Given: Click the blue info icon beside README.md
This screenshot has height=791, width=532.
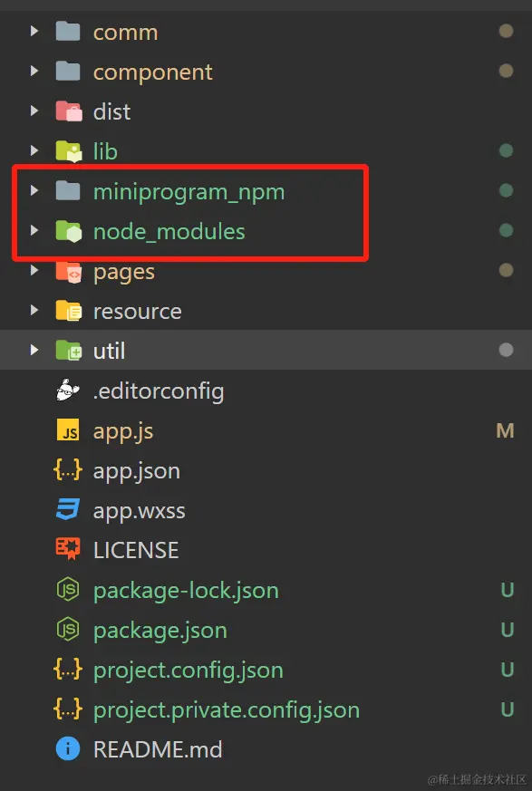Looking at the screenshot, I should [68, 749].
